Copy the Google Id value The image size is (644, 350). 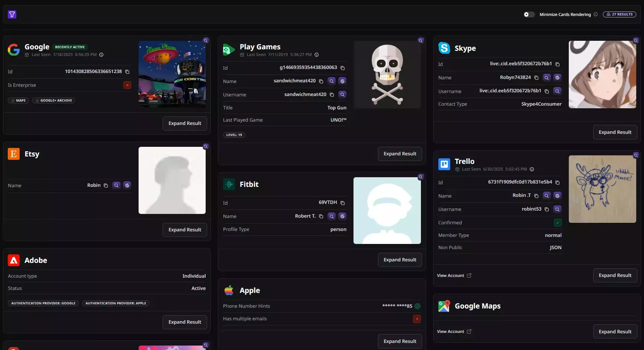127,72
